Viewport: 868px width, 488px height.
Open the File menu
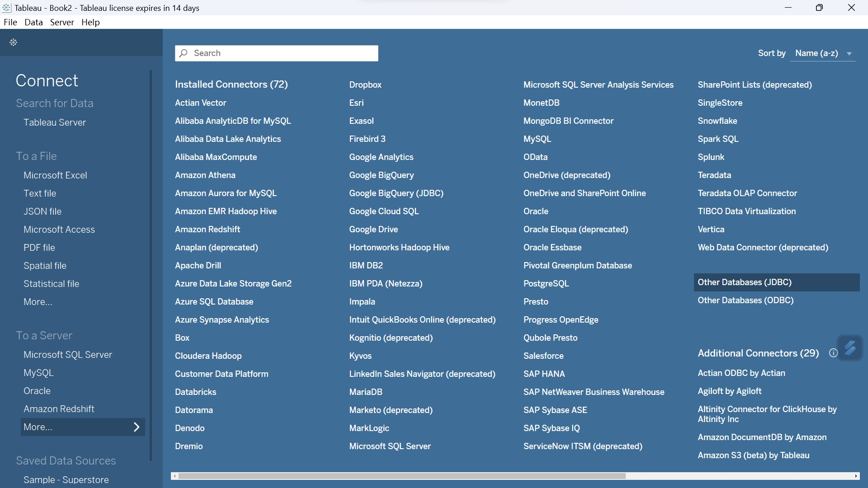10,22
